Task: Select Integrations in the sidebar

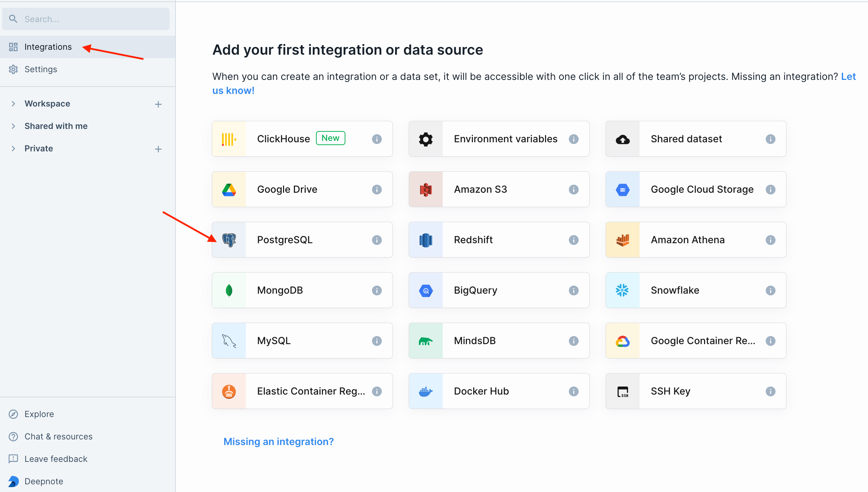Action: [48, 47]
